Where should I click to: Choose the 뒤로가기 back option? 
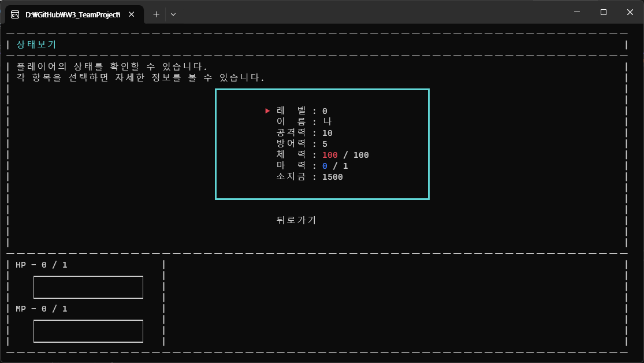coord(296,220)
